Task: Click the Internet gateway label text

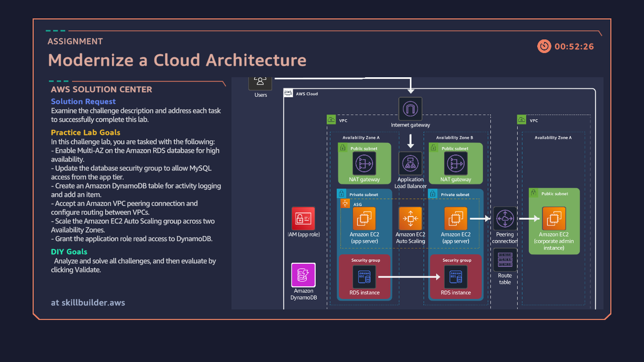Action: coord(411,125)
